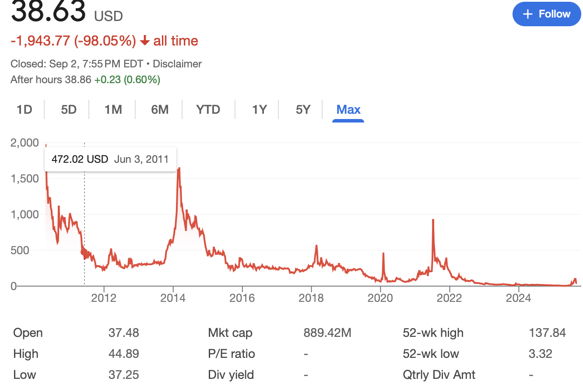This screenshot has height=392, width=583.
Task: Click the 52-wk high value 137.84
Action: pos(547,333)
